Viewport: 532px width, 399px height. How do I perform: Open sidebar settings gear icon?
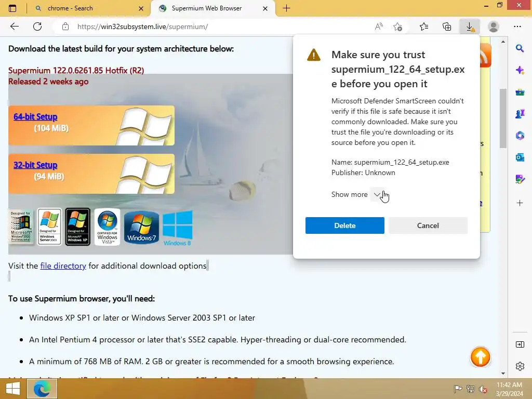coord(520,366)
